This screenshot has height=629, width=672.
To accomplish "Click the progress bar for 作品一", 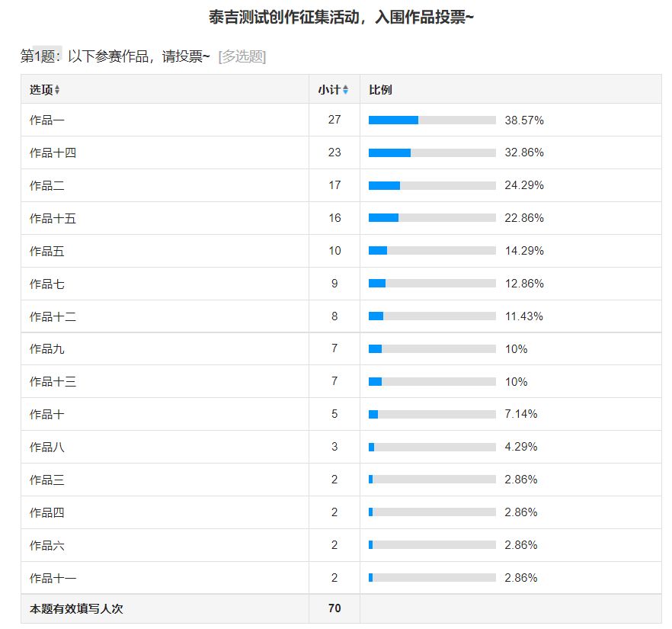I will (432, 120).
